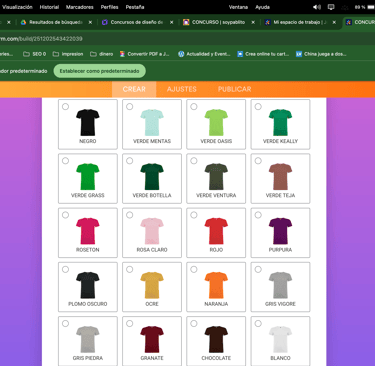Click the ROSETON pink t-shirt image

coord(88,231)
